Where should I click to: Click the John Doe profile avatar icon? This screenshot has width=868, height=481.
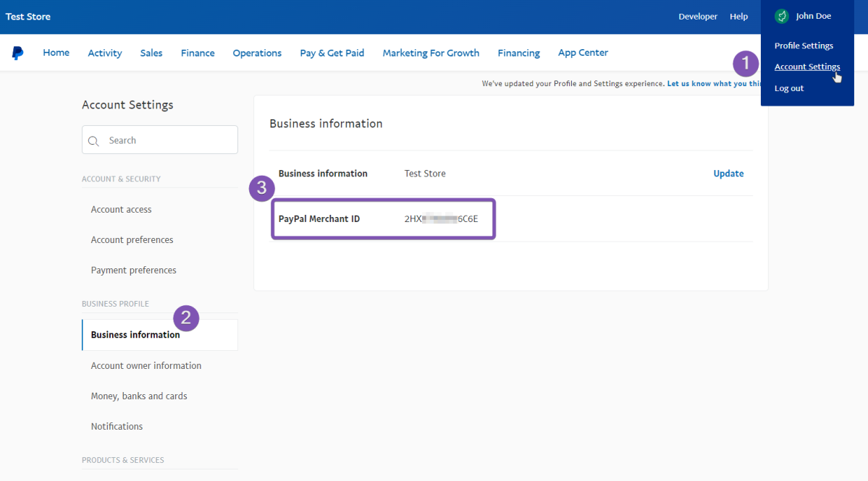point(781,16)
